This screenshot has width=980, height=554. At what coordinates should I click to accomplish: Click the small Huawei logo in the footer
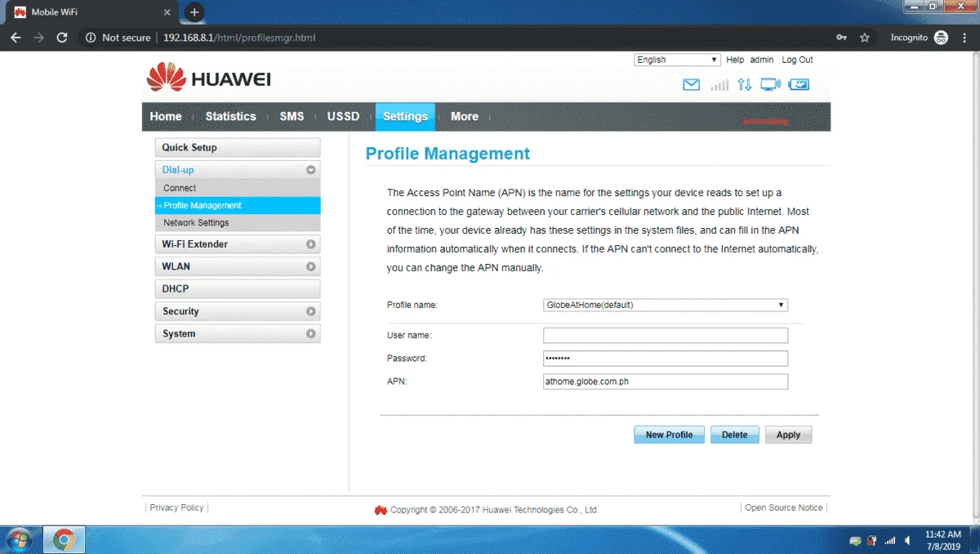[x=381, y=510]
